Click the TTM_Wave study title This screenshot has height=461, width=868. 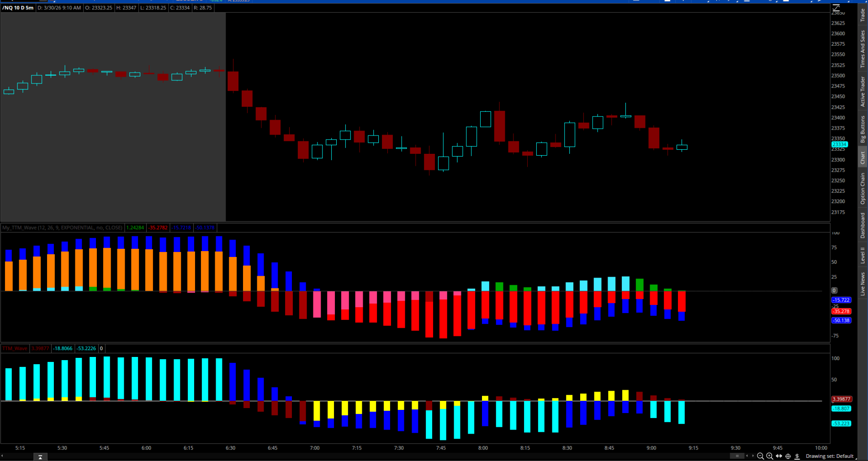14,348
